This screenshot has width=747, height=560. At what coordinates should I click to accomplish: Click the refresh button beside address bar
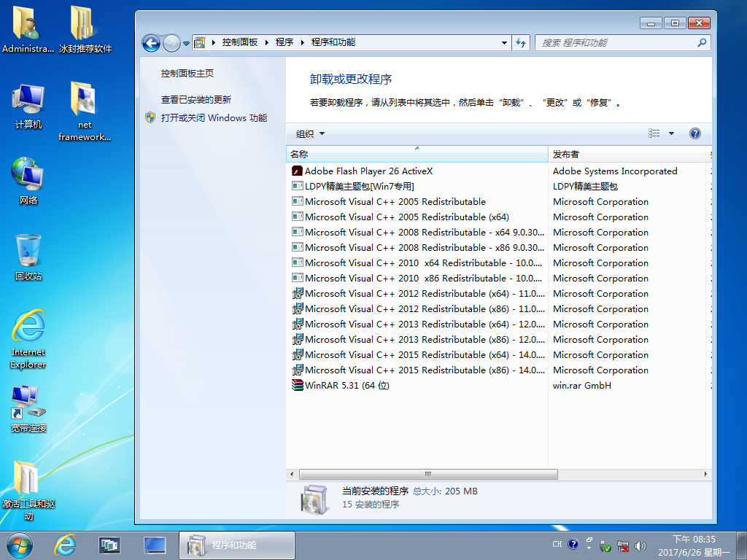[521, 43]
